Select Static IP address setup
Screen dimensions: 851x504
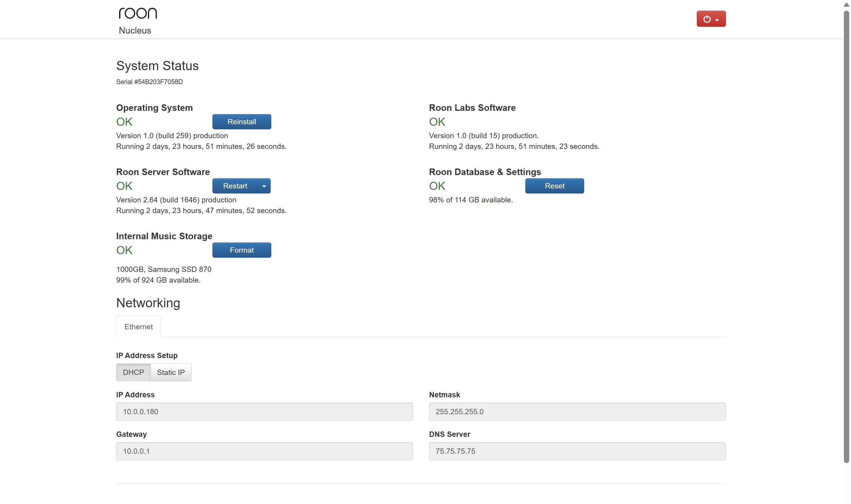tap(171, 372)
